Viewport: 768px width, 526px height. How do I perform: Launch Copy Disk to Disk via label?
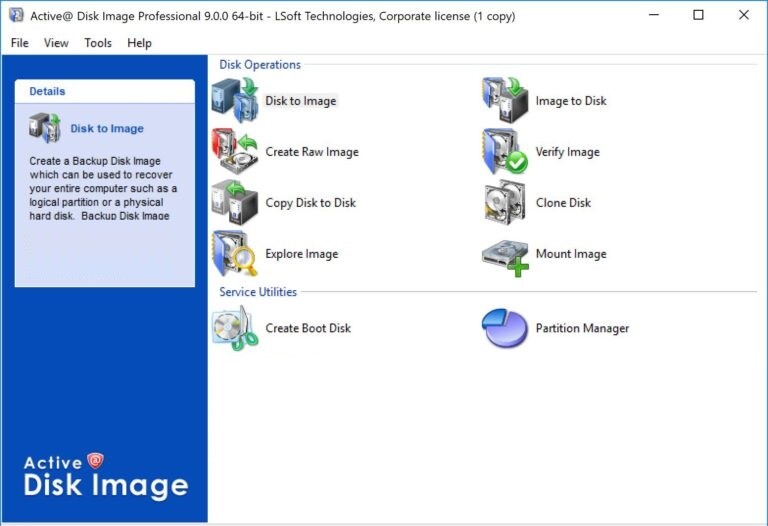311,203
